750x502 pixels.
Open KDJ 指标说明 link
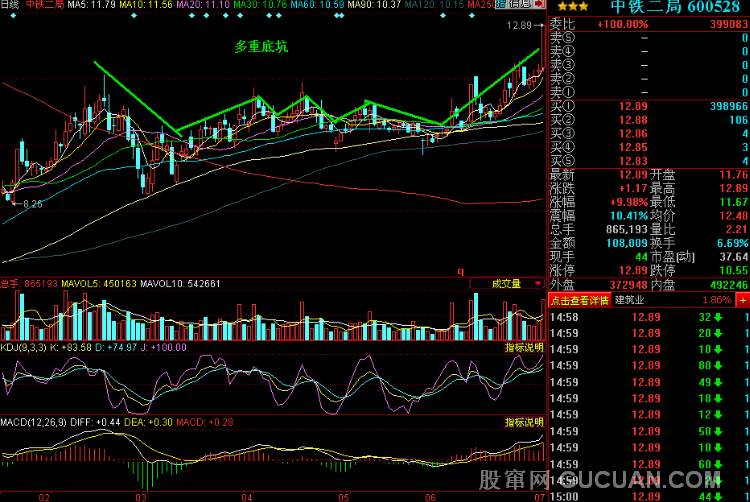[x=524, y=348]
